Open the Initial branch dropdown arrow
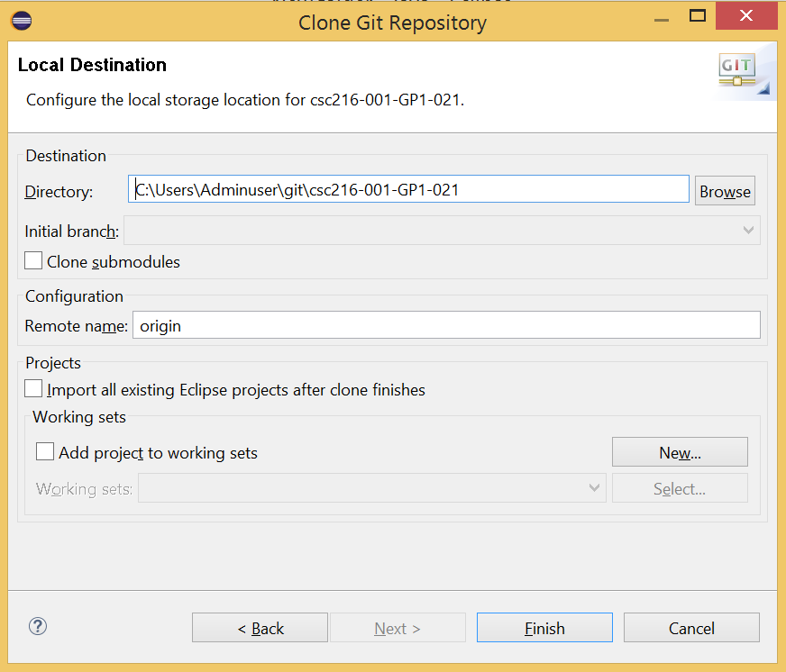Viewport: 786px width, 672px height. (x=747, y=230)
